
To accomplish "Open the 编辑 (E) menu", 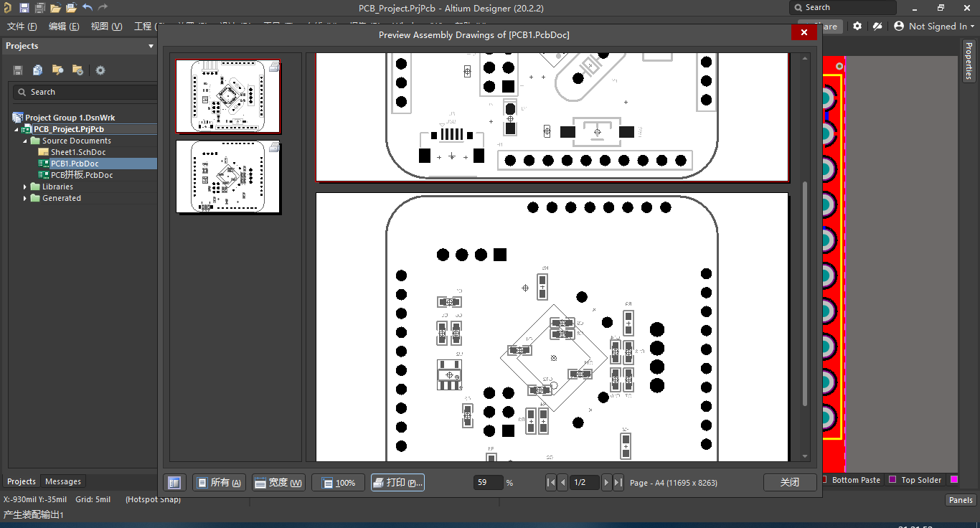I will point(64,27).
